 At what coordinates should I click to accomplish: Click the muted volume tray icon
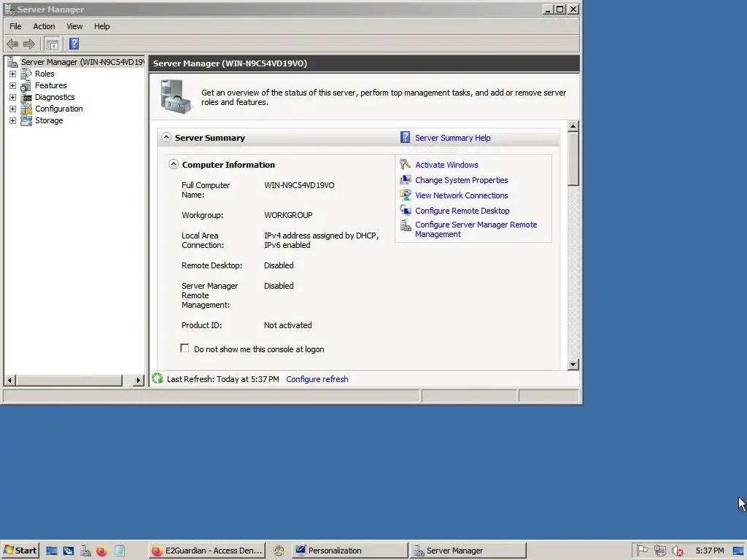(x=677, y=551)
